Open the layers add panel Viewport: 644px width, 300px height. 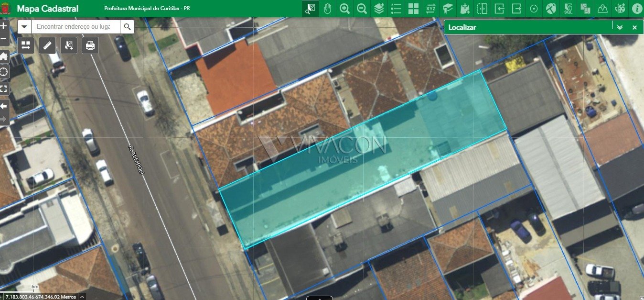click(379, 9)
